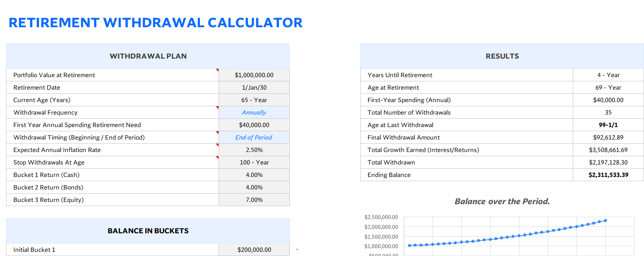This screenshot has height=256, width=644.
Task: Open the End of Period timing dropdown
Action: pyautogui.click(x=254, y=137)
